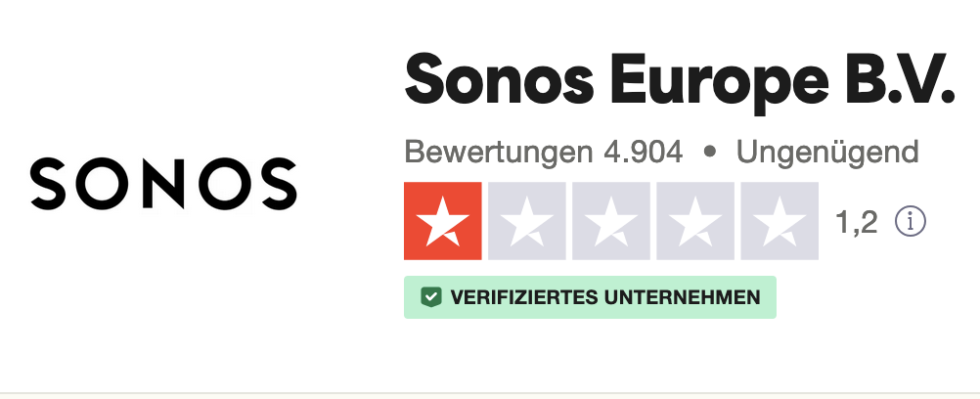Image resolution: width=980 pixels, height=399 pixels.
Task: Click the second grey rating star
Action: pos(527,221)
